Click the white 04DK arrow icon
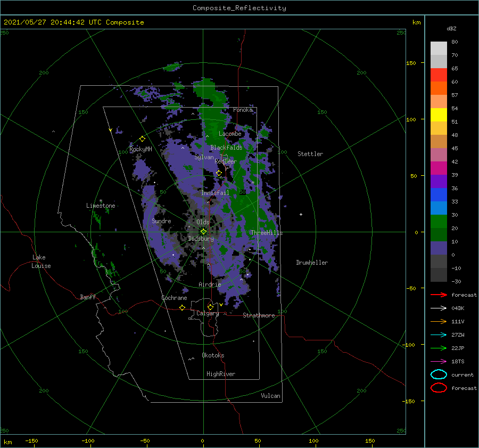This screenshot has height=448, width=479. (439, 308)
